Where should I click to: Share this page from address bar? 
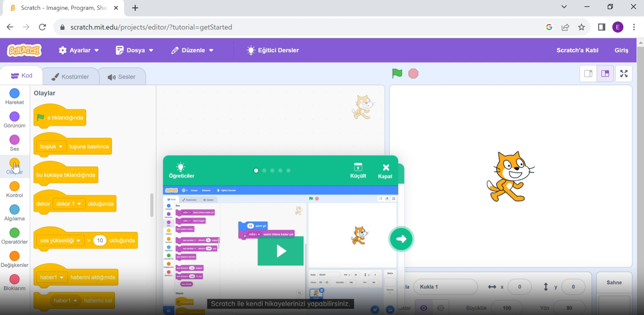pyautogui.click(x=565, y=27)
